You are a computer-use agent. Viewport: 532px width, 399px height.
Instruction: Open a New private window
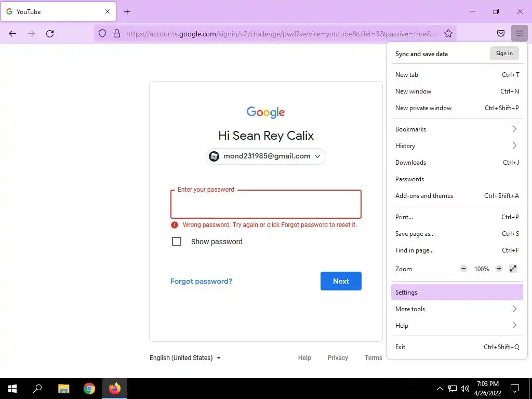(x=457, y=108)
